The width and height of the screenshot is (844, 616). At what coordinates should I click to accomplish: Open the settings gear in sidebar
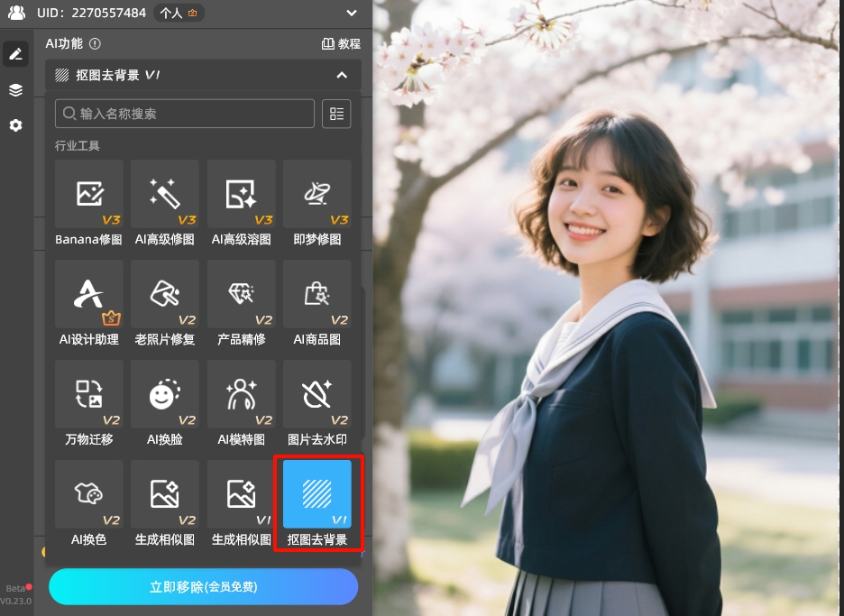tap(14, 125)
